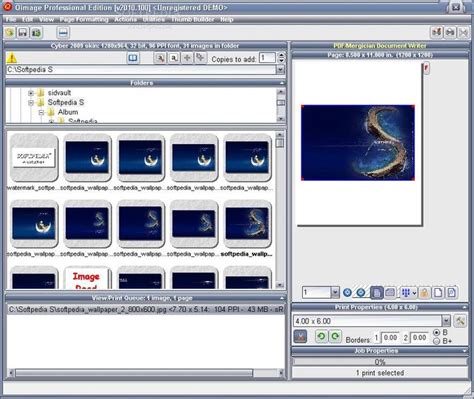
Task: Select the B+ border radio button
Action: [x=437, y=341]
